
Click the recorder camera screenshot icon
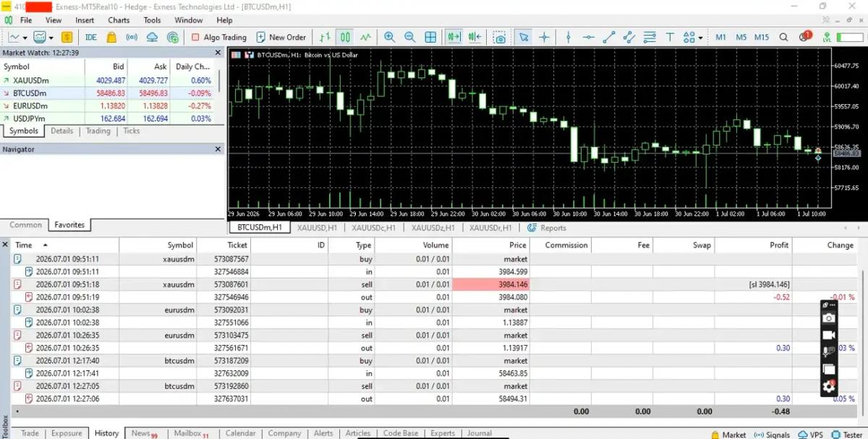(829, 318)
